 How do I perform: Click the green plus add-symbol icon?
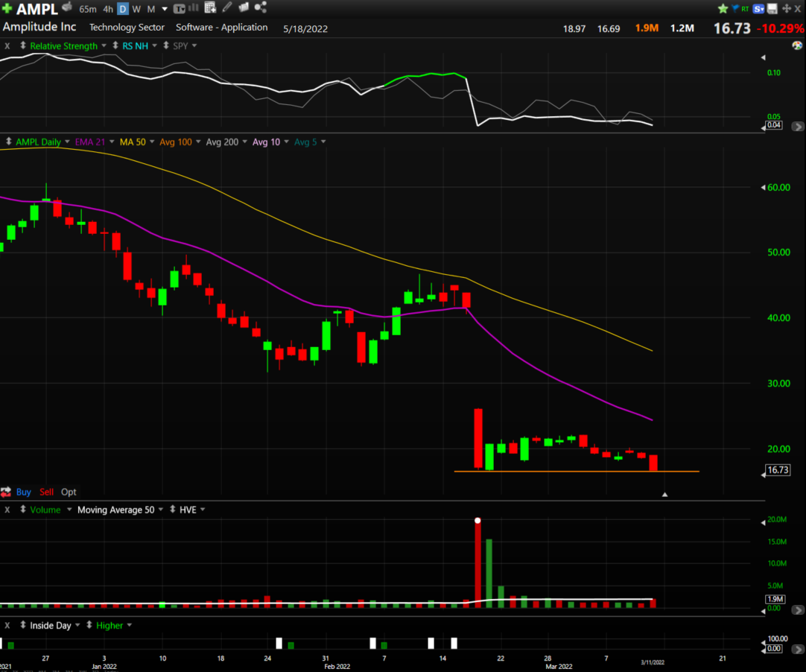point(7,8)
